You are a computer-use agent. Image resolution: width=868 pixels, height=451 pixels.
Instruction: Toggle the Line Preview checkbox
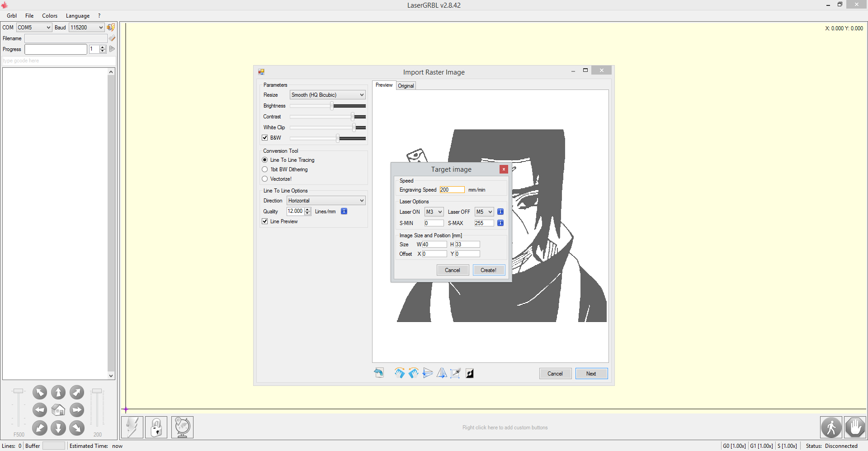[x=265, y=221]
